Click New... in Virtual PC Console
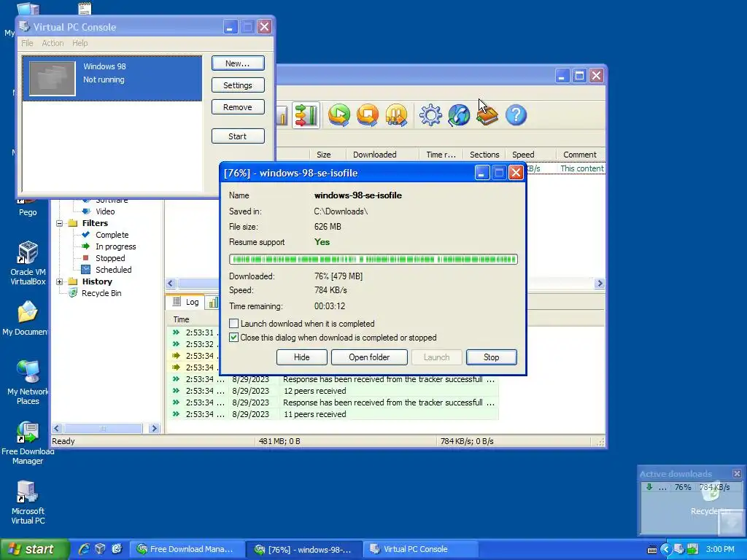747x560 pixels. click(238, 63)
